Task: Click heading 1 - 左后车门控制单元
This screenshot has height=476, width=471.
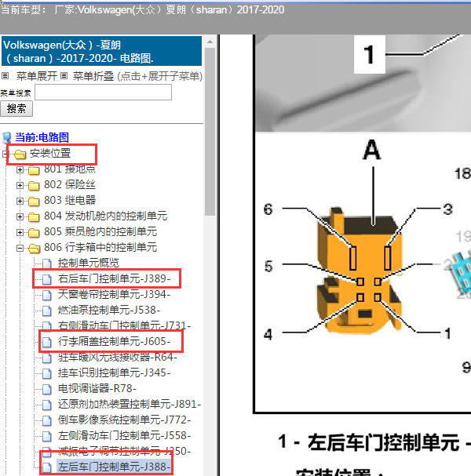Action: pos(374,442)
